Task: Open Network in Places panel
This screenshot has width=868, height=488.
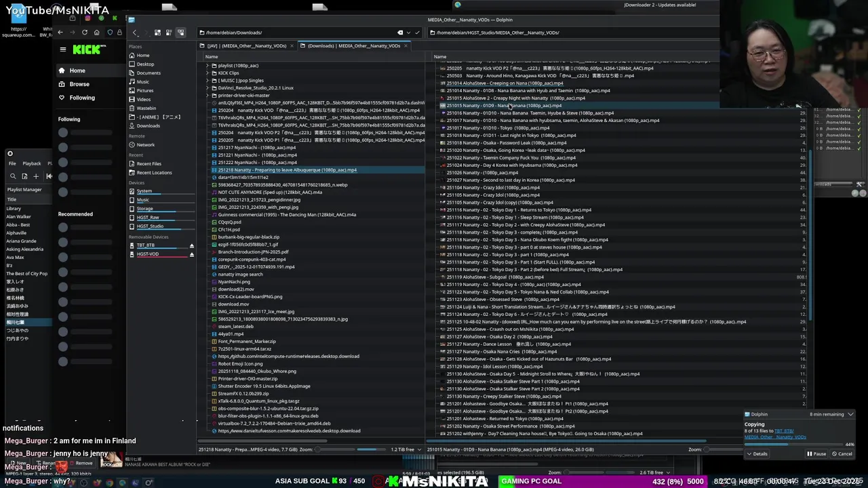Action: (145, 145)
